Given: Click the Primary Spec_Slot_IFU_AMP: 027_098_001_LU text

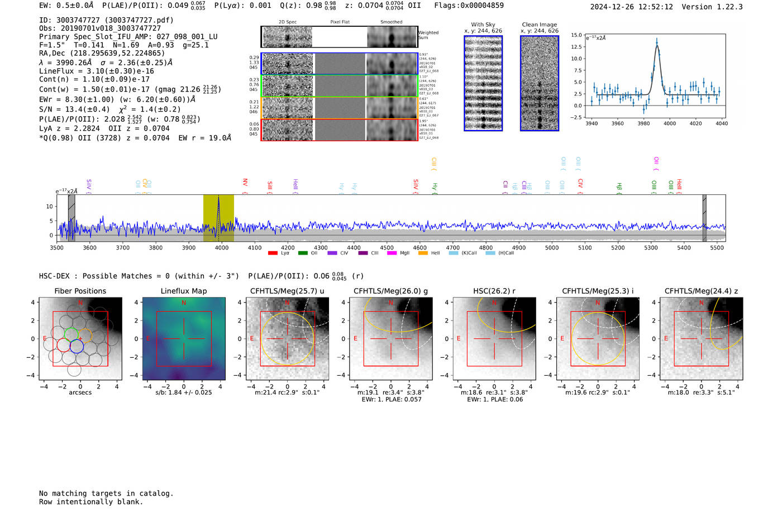Looking at the screenshot, I should click(128, 37).
